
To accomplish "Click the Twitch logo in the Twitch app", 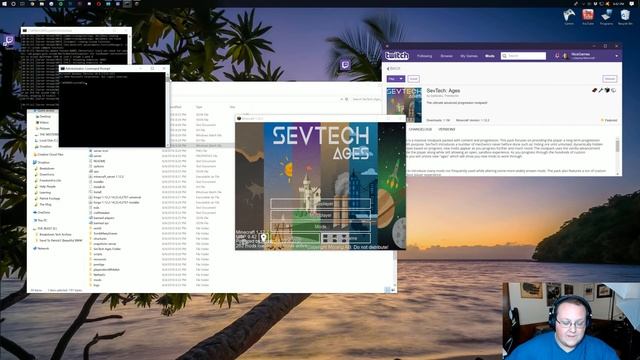I will click(x=397, y=56).
